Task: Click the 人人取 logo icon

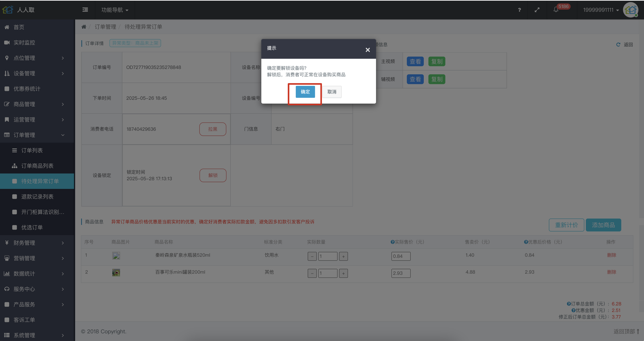Action: [x=8, y=10]
